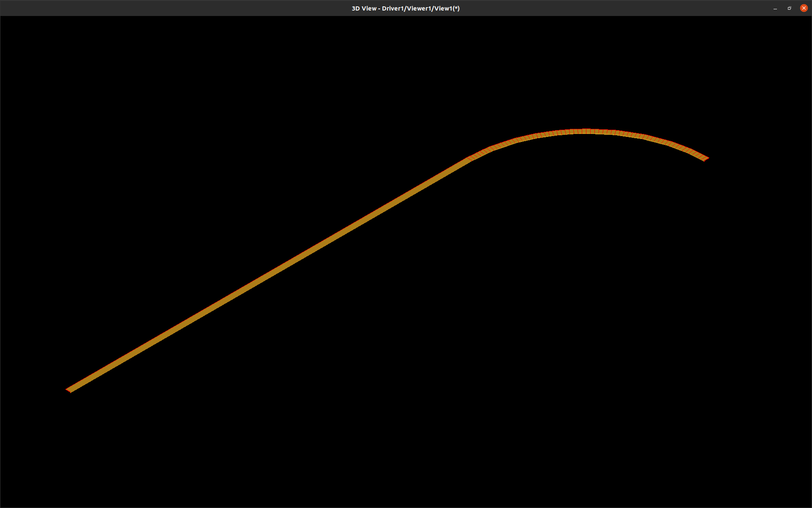
Task: Close the 3D View window
Action: point(804,8)
